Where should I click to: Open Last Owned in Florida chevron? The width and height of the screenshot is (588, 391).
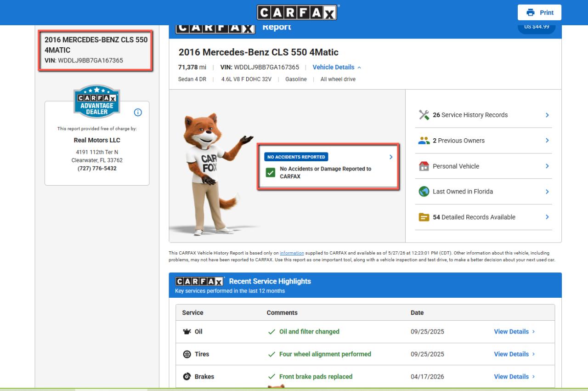point(547,192)
